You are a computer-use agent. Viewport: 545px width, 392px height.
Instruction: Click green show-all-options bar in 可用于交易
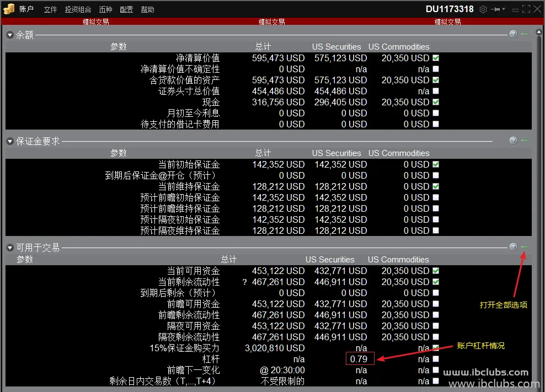(x=525, y=247)
